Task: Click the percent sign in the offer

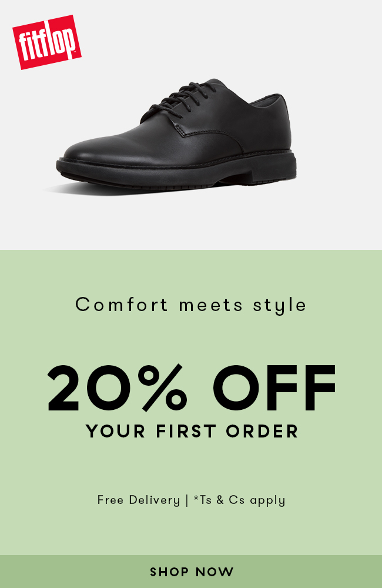Action: pyautogui.click(x=163, y=387)
